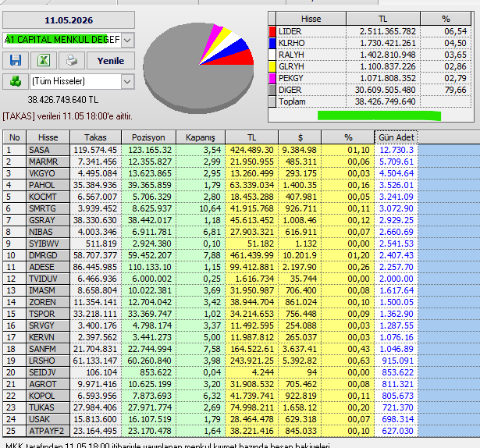
Task: Select the KOCMT stock cell
Action: pos(48,197)
